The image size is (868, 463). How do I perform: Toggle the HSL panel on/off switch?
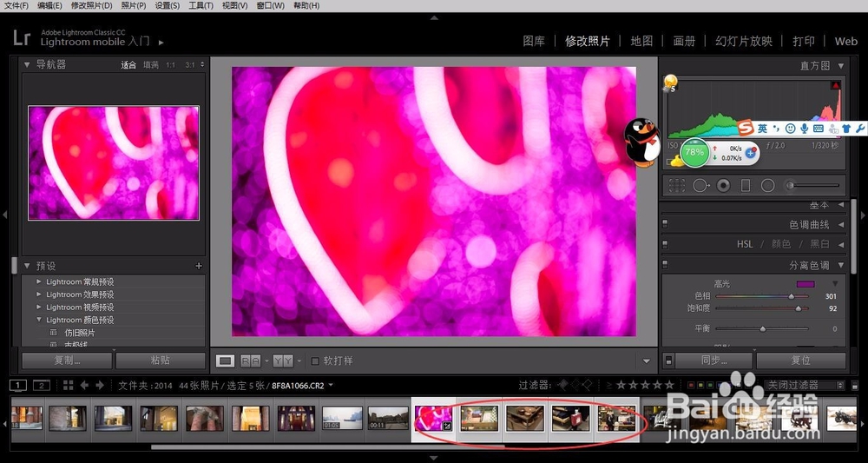(x=665, y=244)
